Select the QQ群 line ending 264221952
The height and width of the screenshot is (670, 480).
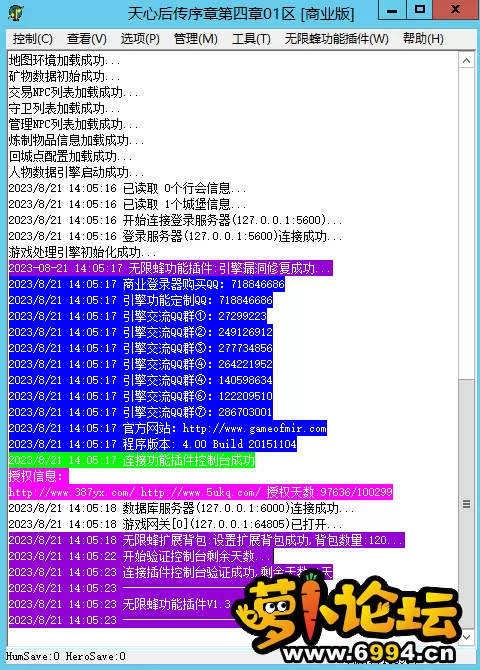141,364
